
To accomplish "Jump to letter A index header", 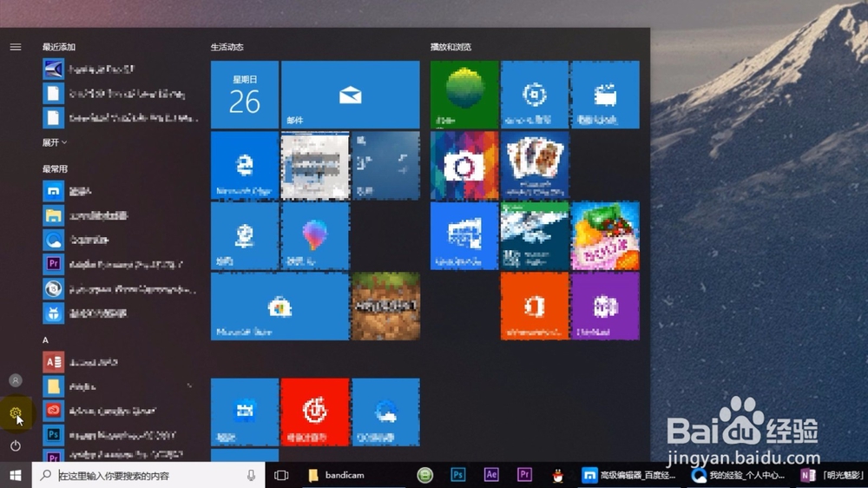I will (45, 340).
